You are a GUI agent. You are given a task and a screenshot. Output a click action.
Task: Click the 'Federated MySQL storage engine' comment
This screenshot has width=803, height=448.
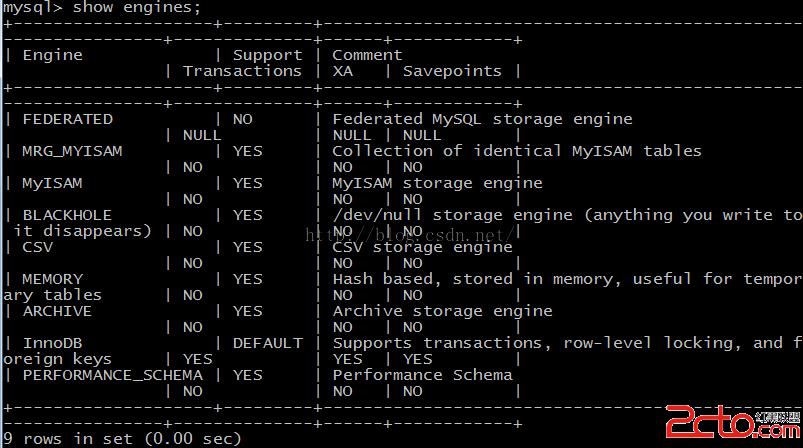pos(482,119)
